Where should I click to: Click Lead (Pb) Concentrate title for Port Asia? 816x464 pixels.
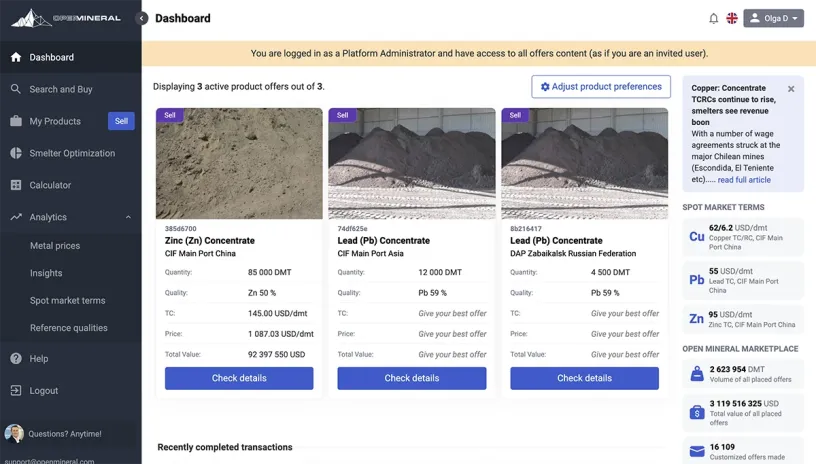click(x=384, y=240)
